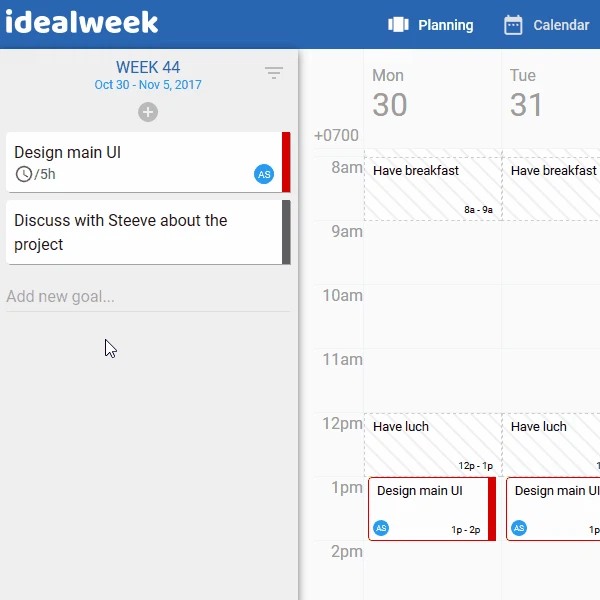
Task: Select Monday's Have breakfast event
Action: pyautogui.click(x=431, y=187)
